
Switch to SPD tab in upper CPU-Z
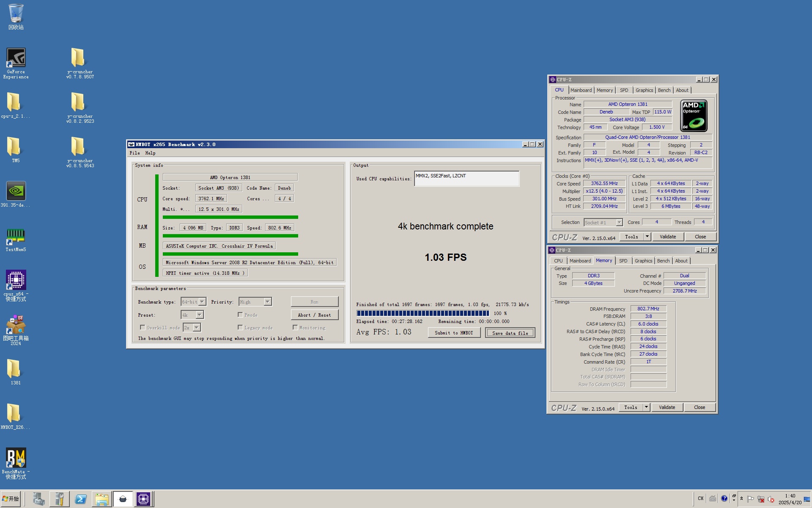tap(624, 90)
